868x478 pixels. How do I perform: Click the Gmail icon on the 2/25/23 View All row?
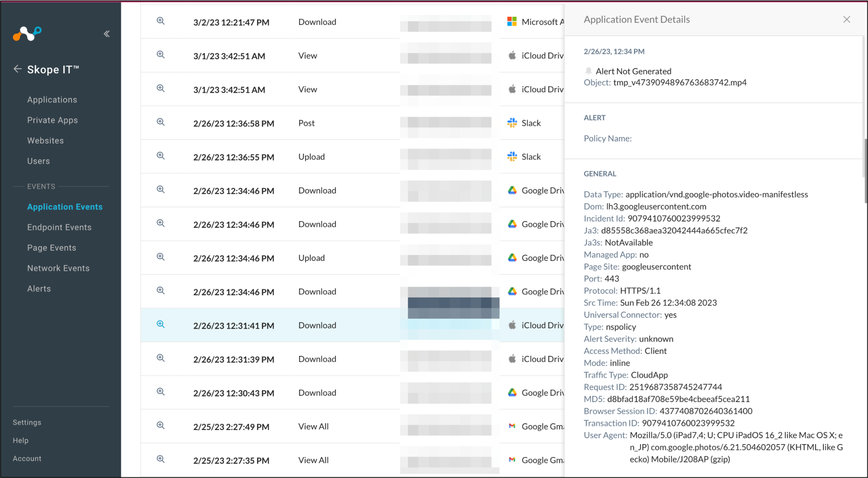coord(512,426)
